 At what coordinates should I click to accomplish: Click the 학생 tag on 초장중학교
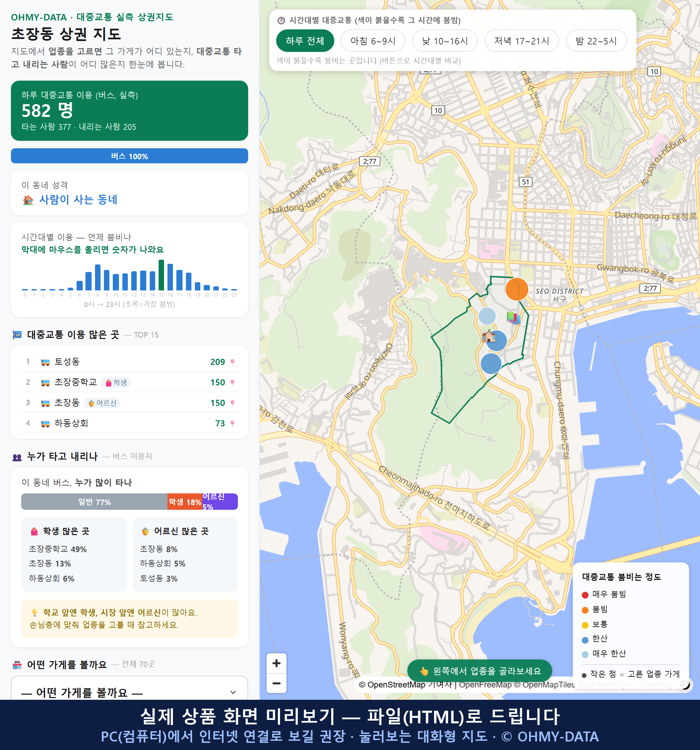[x=116, y=383]
